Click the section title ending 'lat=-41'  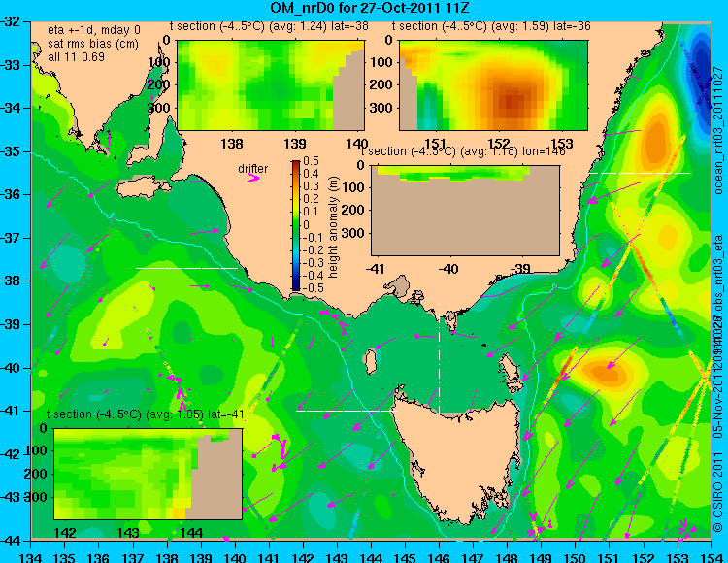(x=146, y=414)
